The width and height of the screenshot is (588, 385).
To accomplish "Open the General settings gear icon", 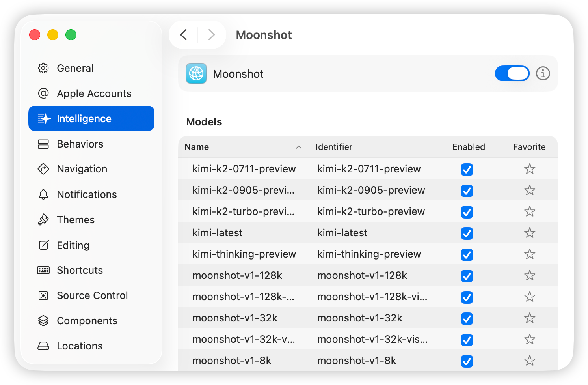I will coord(43,68).
